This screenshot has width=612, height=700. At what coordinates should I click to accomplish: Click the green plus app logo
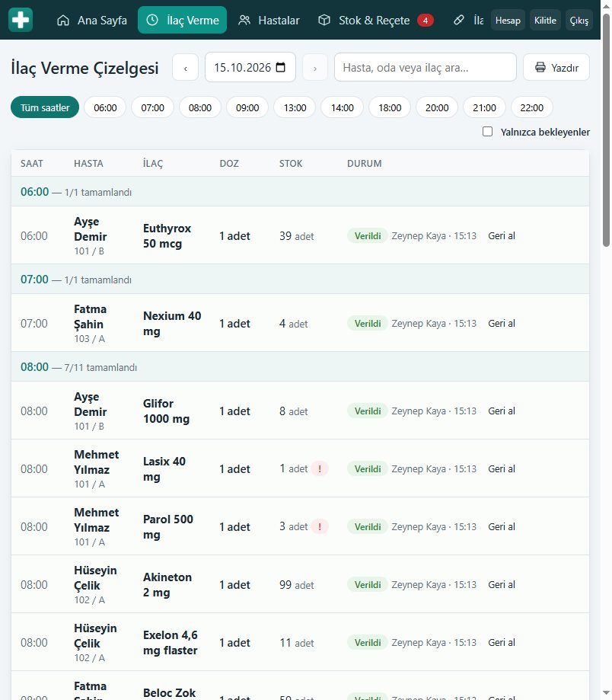[x=21, y=20]
